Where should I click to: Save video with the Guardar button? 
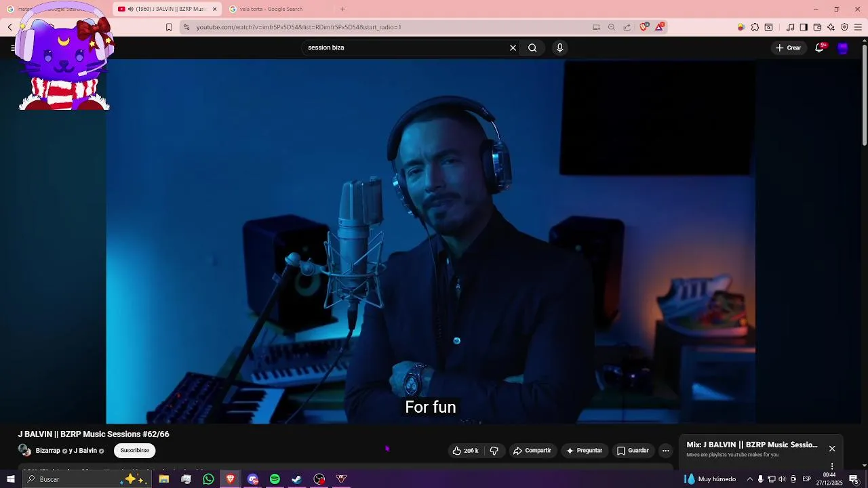pyautogui.click(x=633, y=451)
